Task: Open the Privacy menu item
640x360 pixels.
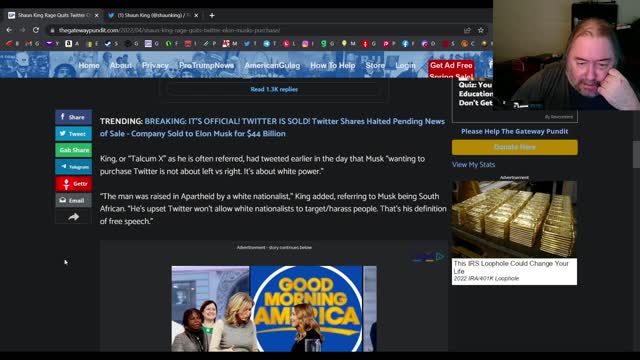Action: click(155, 65)
